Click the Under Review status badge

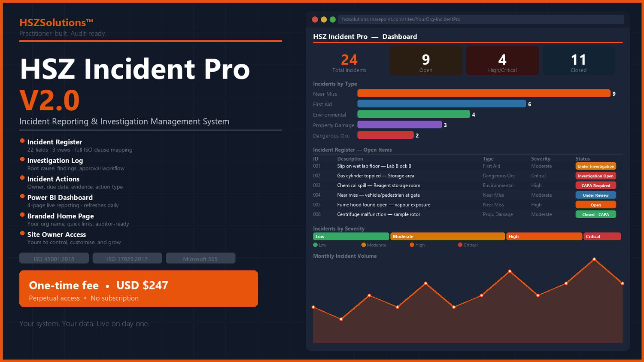click(596, 195)
